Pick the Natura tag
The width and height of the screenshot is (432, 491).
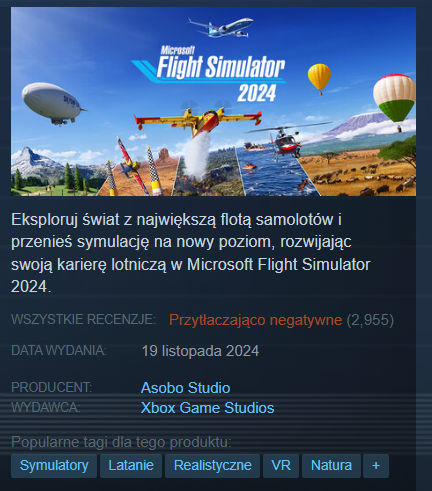pos(331,465)
